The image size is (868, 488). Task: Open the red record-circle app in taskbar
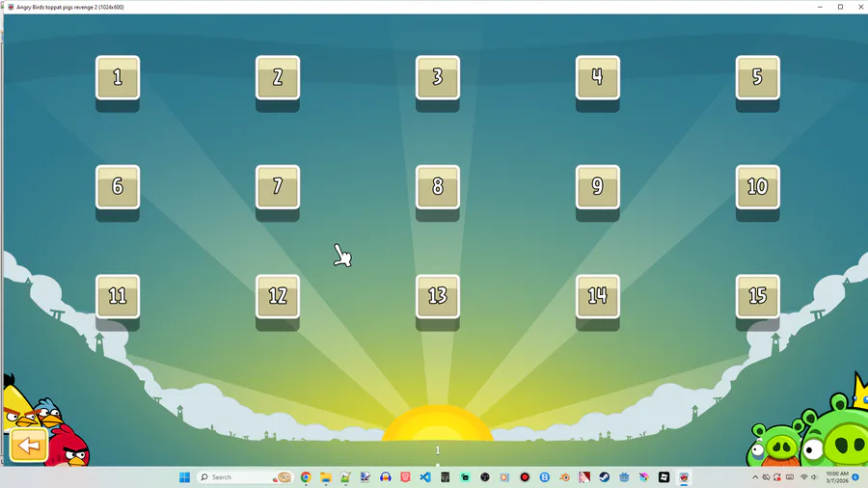click(x=525, y=477)
